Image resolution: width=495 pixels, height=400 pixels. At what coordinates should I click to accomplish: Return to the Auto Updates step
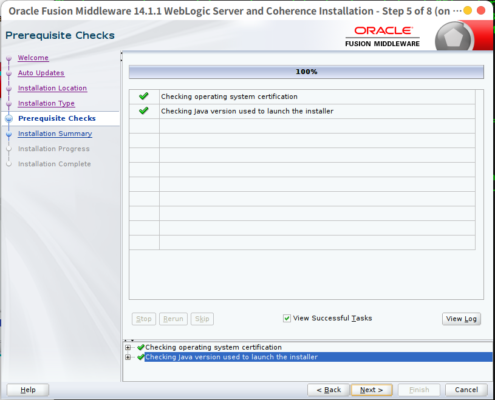pos(41,73)
